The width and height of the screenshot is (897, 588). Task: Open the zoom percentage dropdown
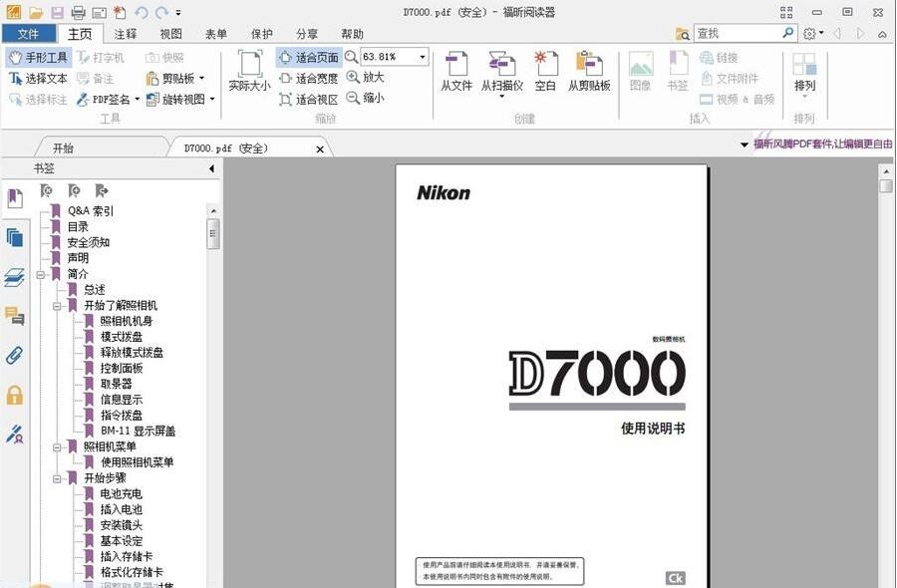(421, 57)
